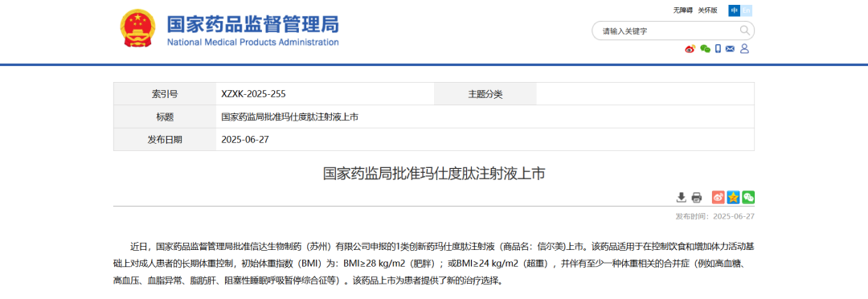Open the blue email envelope icon
Screen dimensions: 868x299
730,49
